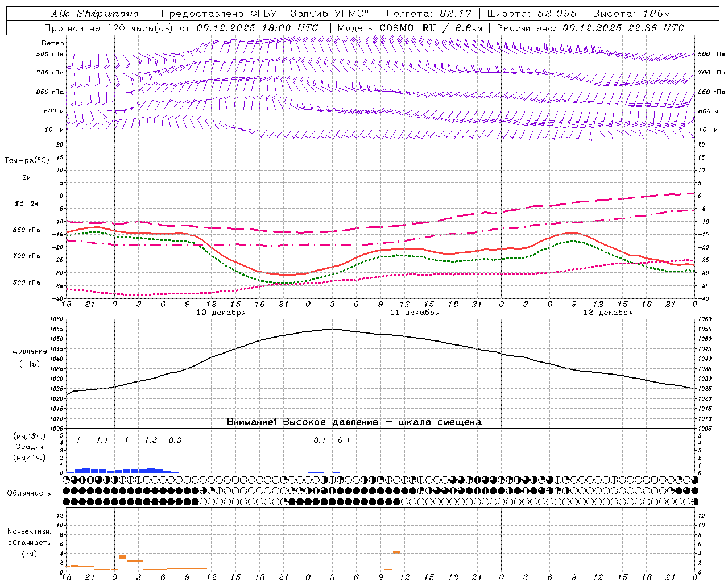Click the "(км)" convective cloud unit label

coord(29,554)
